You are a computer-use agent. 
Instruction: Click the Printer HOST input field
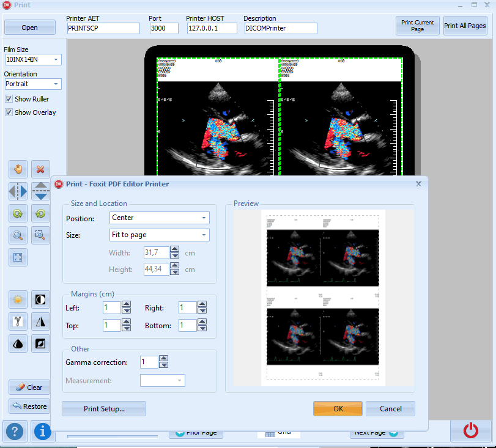pyautogui.click(x=212, y=28)
